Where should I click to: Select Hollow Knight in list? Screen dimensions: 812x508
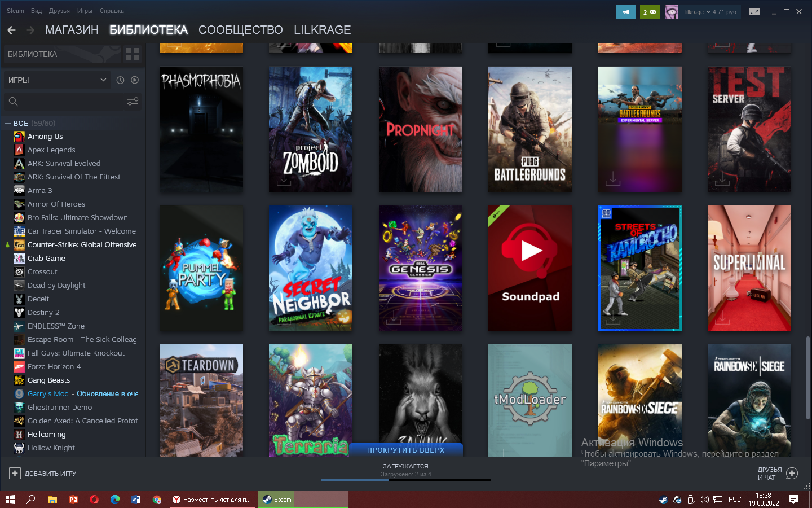tap(51, 448)
